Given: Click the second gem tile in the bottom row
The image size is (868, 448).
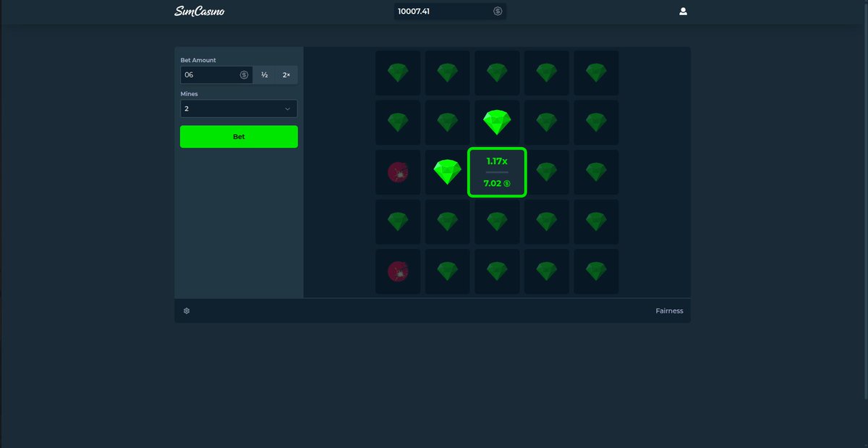Looking at the screenshot, I should point(447,271).
